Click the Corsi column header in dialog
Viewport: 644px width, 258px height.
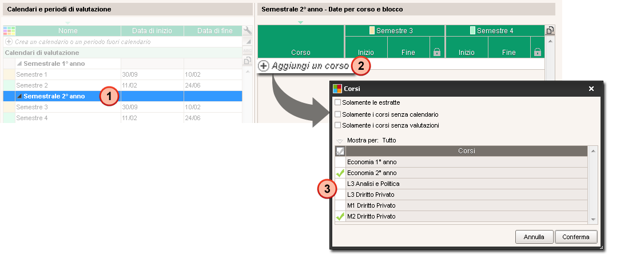(467, 151)
